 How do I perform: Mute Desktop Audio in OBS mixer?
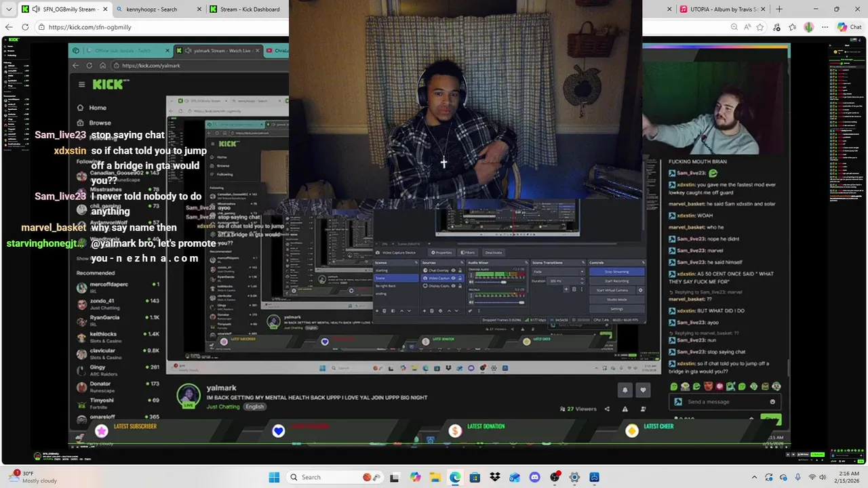point(471,282)
